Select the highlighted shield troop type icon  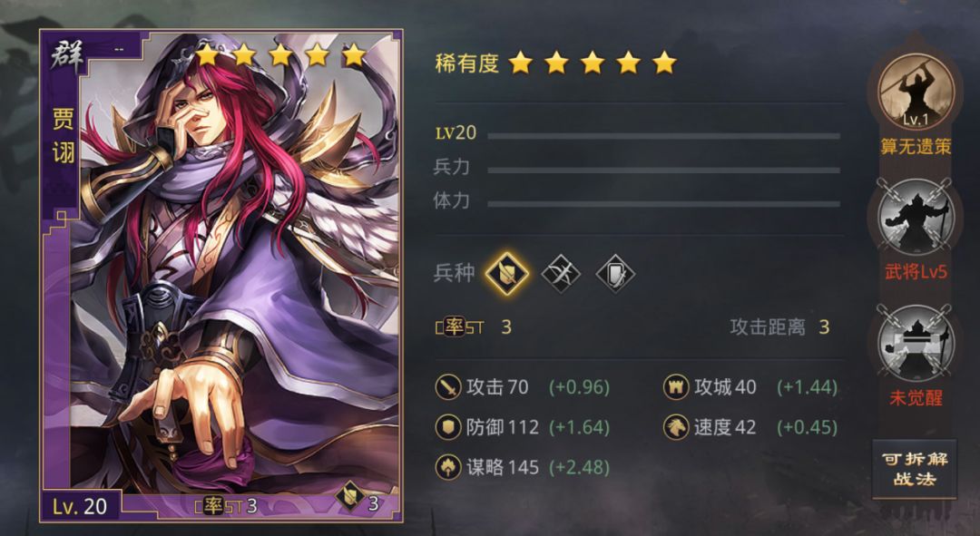507,273
